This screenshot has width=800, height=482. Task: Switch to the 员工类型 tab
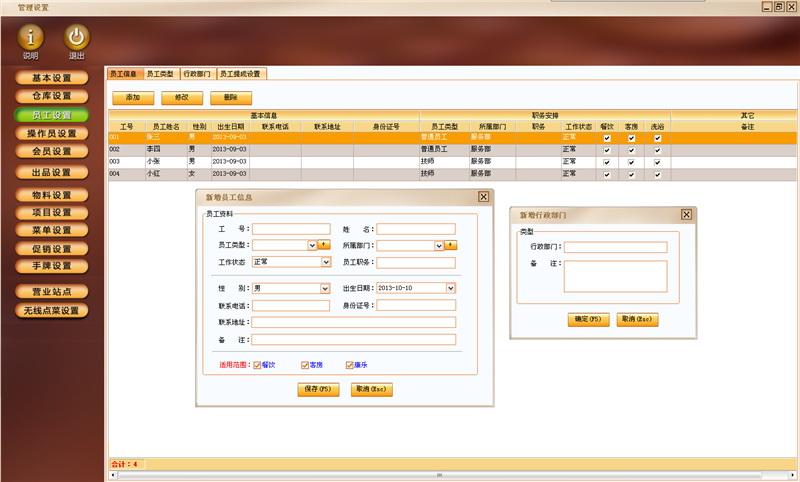161,74
